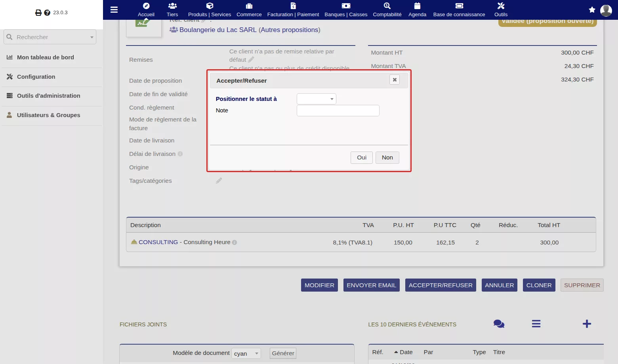618x364 pixels.
Task: Open the Modèle de document cyan dropdown
Action: tap(246, 353)
